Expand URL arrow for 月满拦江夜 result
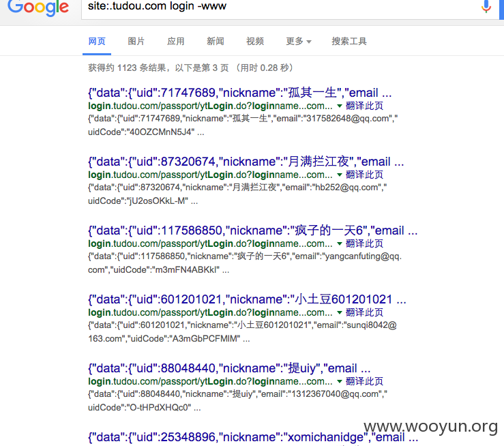Image resolution: width=504 pixels, height=446 pixels. pos(339,175)
